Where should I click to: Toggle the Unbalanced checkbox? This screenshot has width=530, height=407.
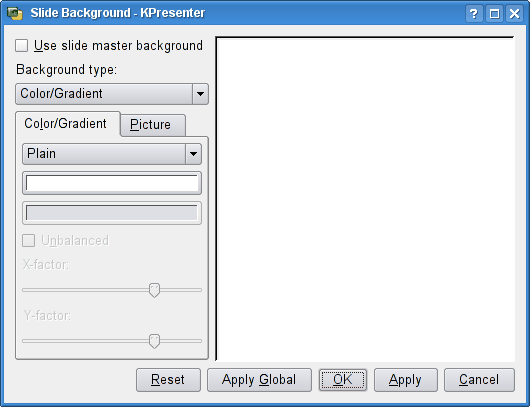click(28, 241)
